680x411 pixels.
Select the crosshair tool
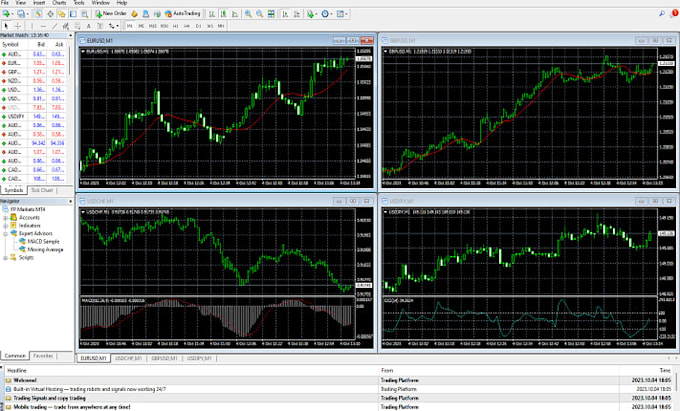coord(18,26)
